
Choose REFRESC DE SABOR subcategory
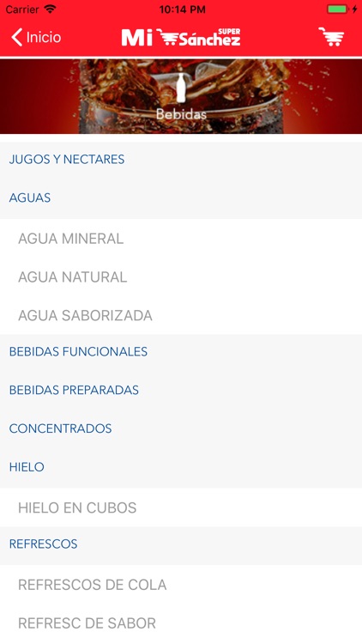pos(181,623)
